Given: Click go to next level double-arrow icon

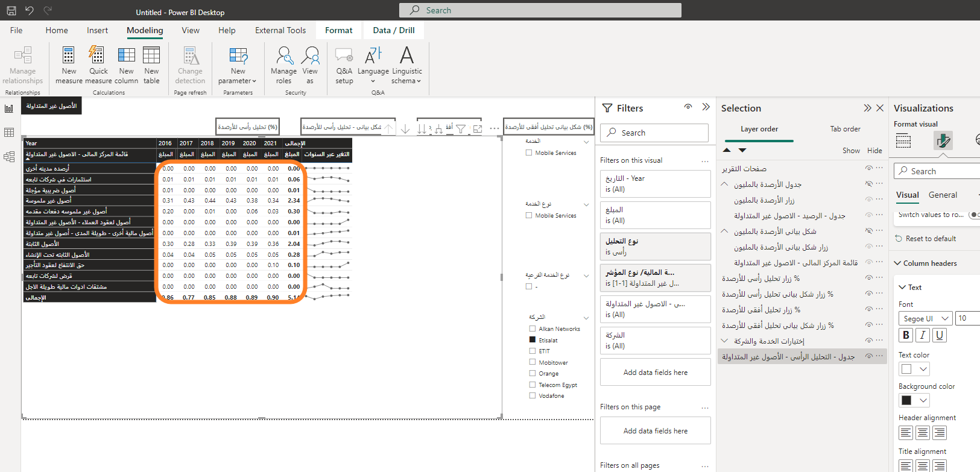Looking at the screenshot, I should (x=422, y=129).
